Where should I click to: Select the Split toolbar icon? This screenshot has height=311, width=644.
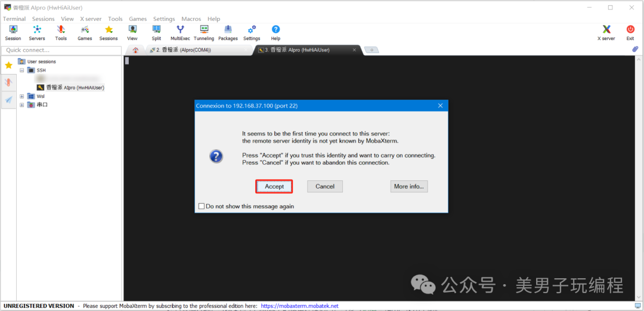coord(156,32)
